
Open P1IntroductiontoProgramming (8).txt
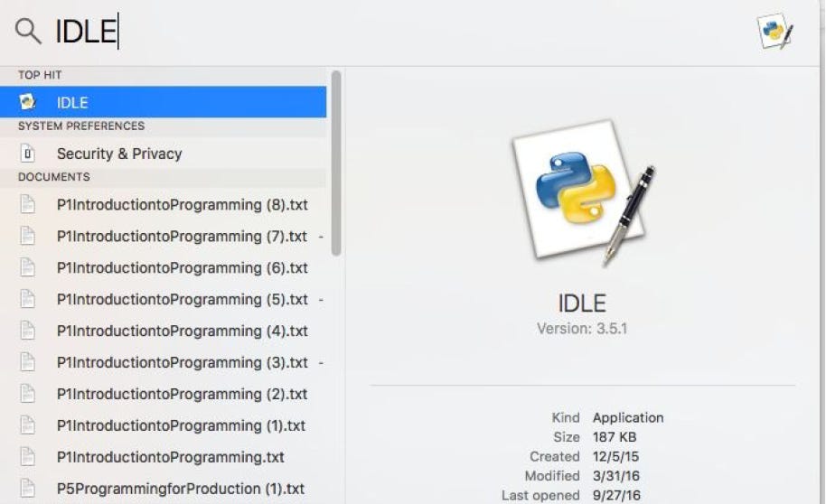tap(164, 204)
